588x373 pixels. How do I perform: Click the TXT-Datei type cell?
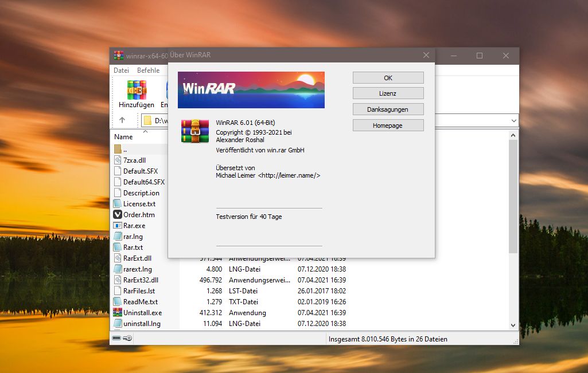click(x=243, y=301)
